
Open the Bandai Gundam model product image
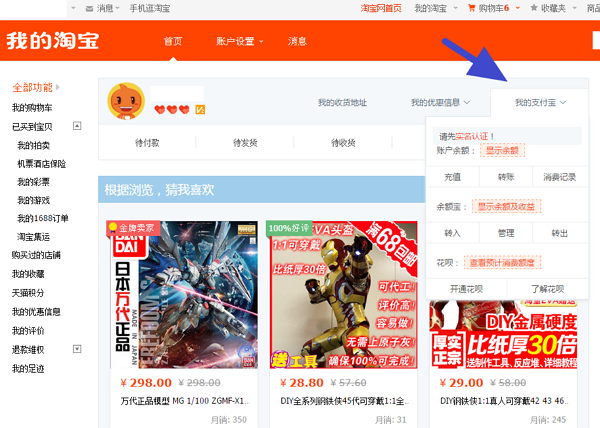pos(184,295)
